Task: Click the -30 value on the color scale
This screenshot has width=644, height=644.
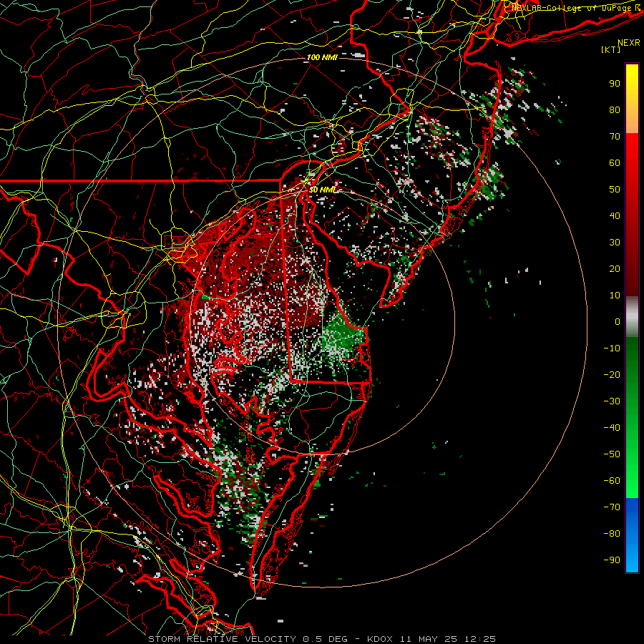Action: coord(612,401)
